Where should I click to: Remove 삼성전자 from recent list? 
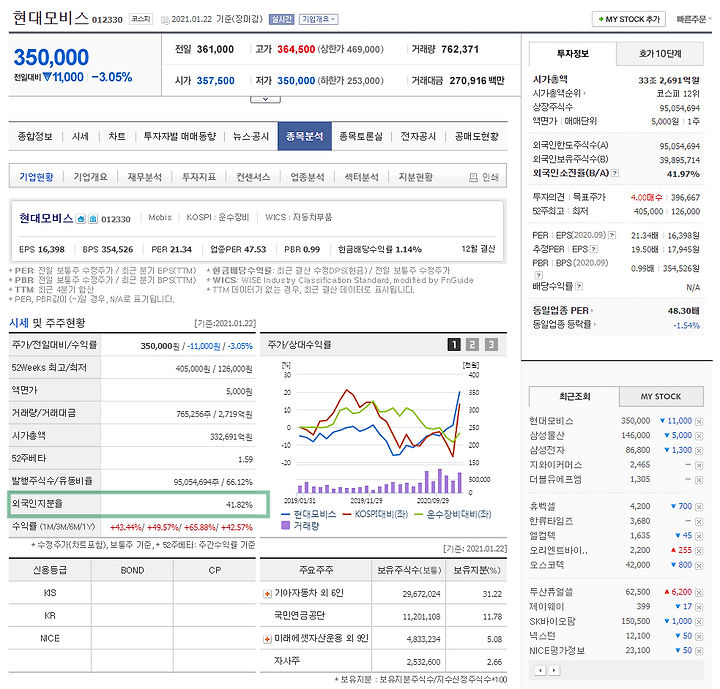click(x=699, y=451)
